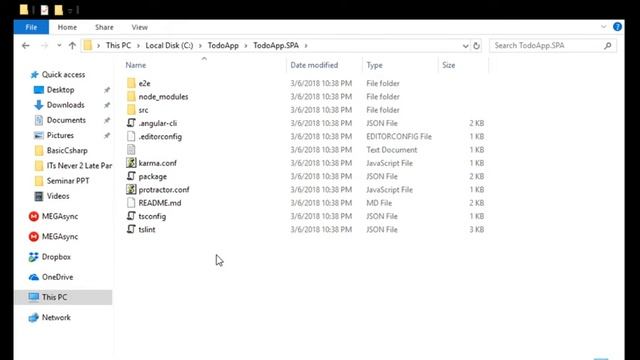Switch to the View ribbon tab
This screenshot has width=640, height=360.
(140, 27)
